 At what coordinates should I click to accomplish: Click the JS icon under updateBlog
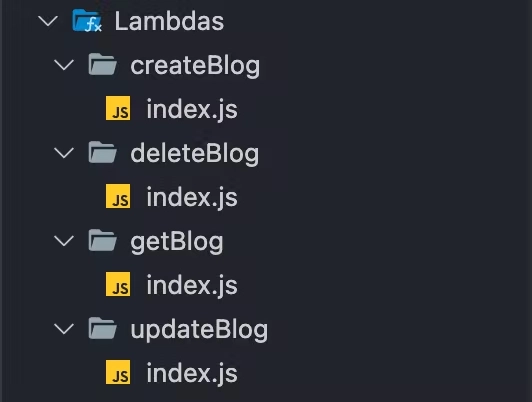coord(118,372)
